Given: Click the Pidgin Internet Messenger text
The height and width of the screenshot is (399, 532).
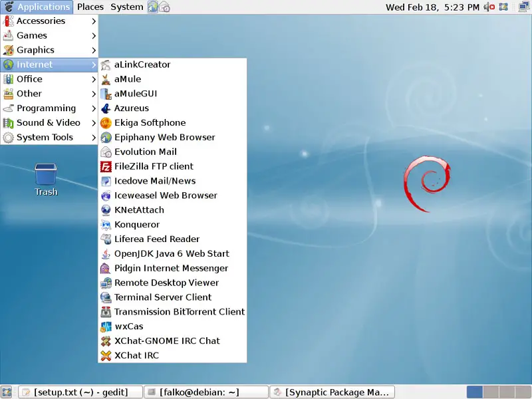Looking at the screenshot, I should (x=171, y=269).
